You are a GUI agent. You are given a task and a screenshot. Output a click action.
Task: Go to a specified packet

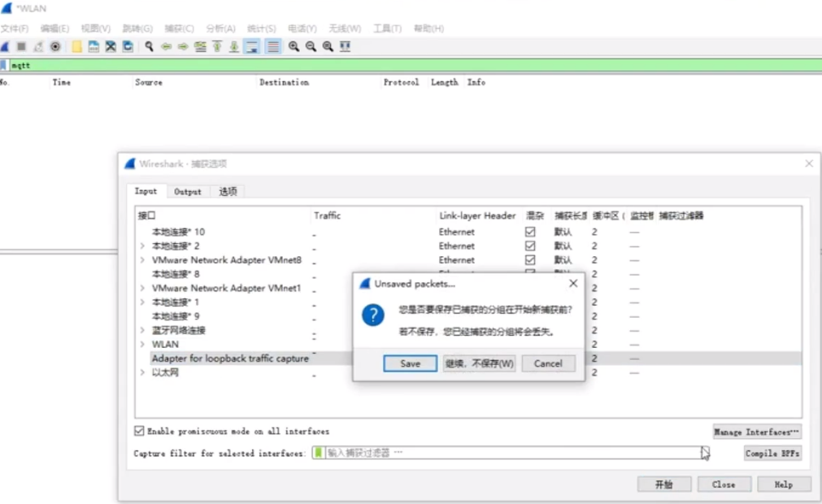pyautogui.click(x=200, y=46)
